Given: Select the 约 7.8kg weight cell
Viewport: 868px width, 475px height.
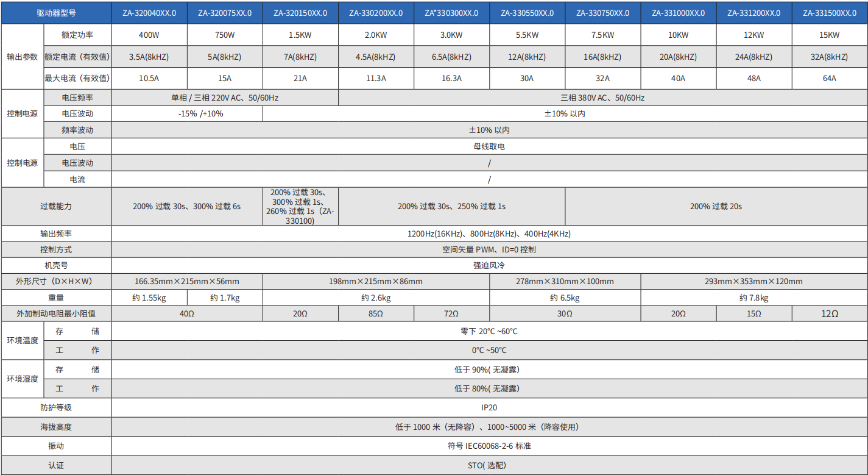Looking at the screenshot, I should 753,298.
